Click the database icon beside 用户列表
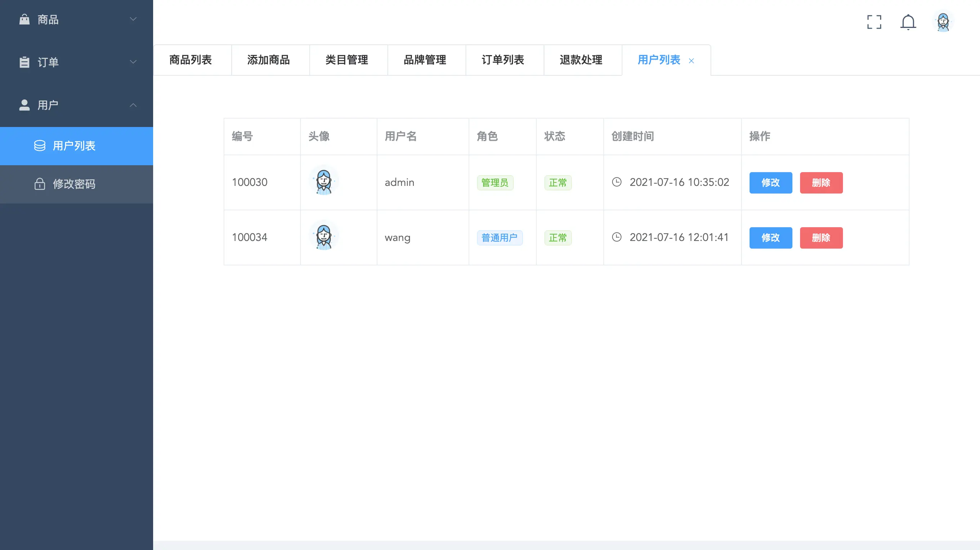Image resolution: width=980 pixels, height=550 pixels. [40, 146]
